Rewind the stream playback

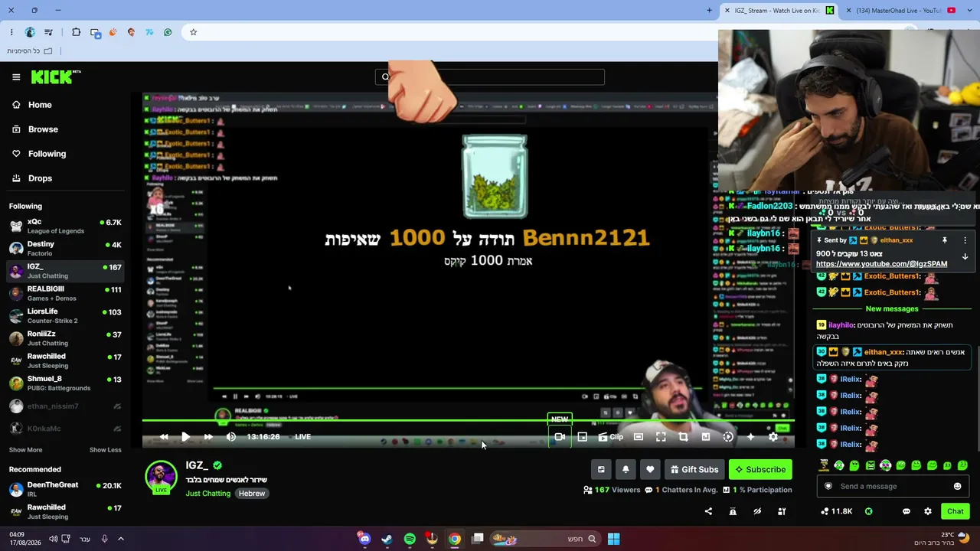(x=163, y=437)
